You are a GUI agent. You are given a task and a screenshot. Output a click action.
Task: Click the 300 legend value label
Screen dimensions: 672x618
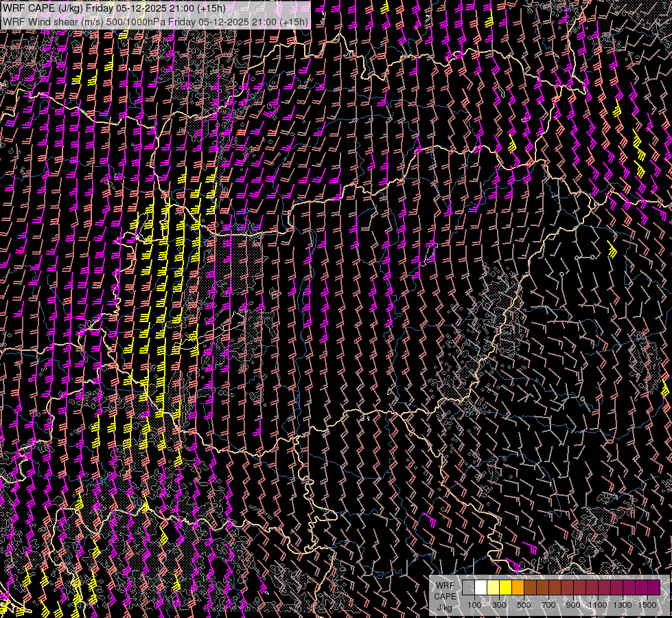point(499,604)
